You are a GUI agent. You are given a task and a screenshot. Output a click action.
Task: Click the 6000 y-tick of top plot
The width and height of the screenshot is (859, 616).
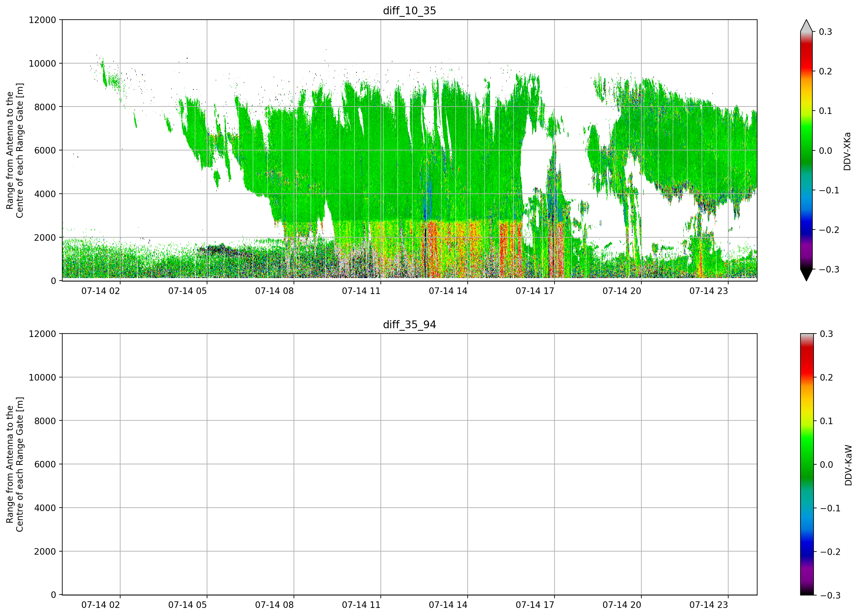[45, 150]
